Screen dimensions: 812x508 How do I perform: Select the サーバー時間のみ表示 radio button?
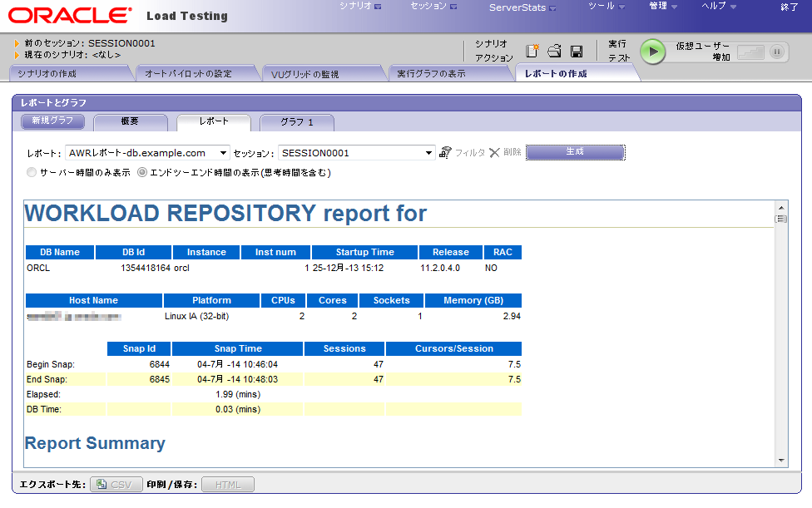click(32, 173)
